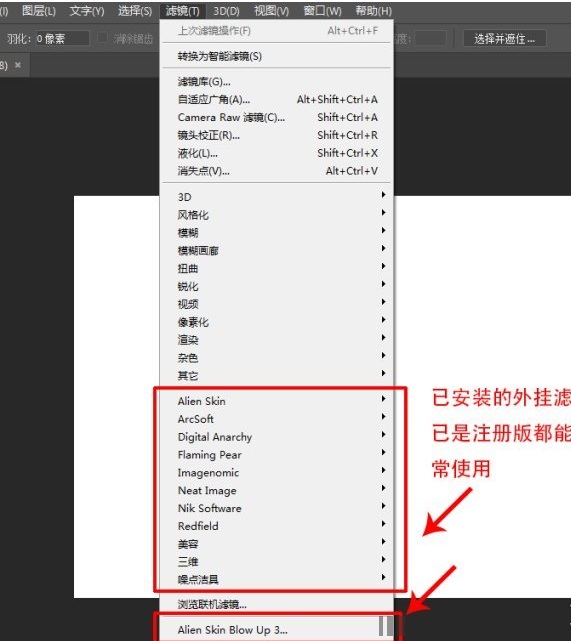Expand the 模糊 submenu
571x641 pixels.
click(x=277, y=233)
